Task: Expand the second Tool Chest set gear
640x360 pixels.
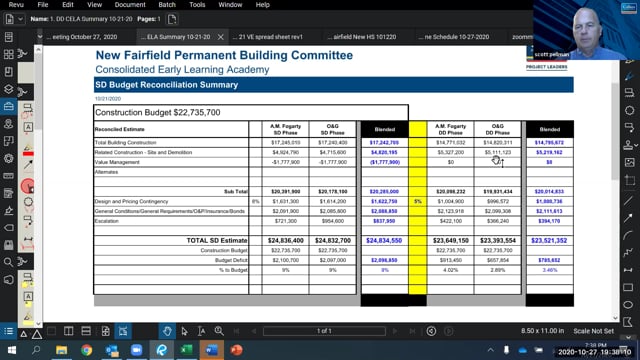Action: click(23, 93)
